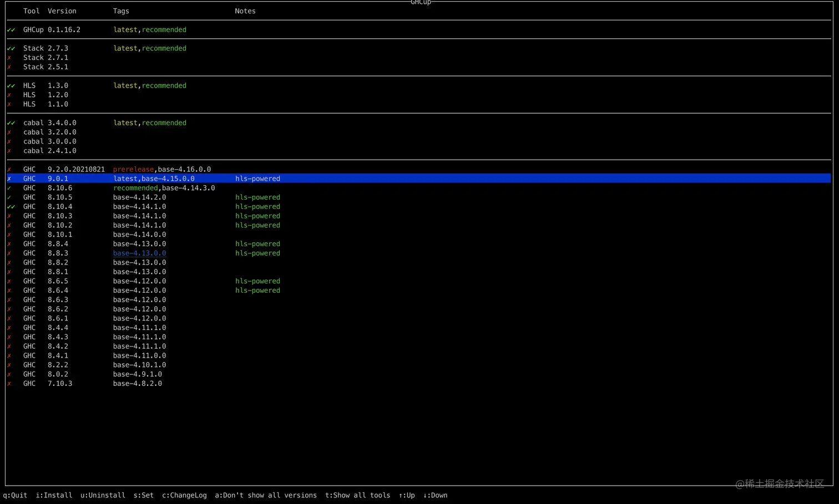Image resolution: width=839 pixels, height=504 pixels.
Task: Click the base-4.10.1.0 tag on GHC 8.2.2
Action: (x=139, y=365)
